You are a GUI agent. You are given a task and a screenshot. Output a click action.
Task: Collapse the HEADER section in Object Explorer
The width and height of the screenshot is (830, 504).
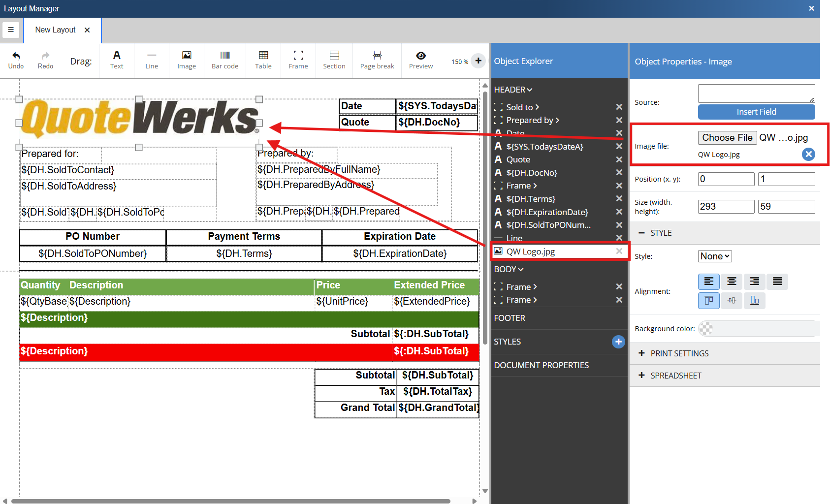tap(513, 90)
